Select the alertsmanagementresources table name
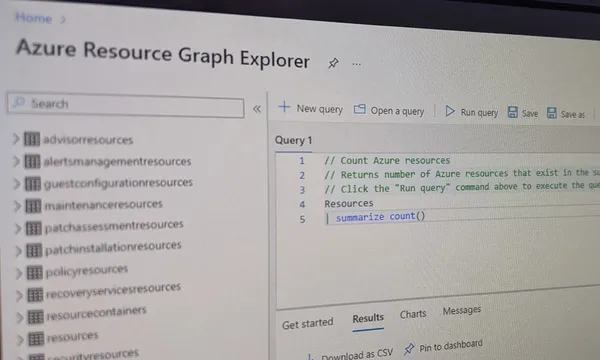 click(x=117, y=161)
